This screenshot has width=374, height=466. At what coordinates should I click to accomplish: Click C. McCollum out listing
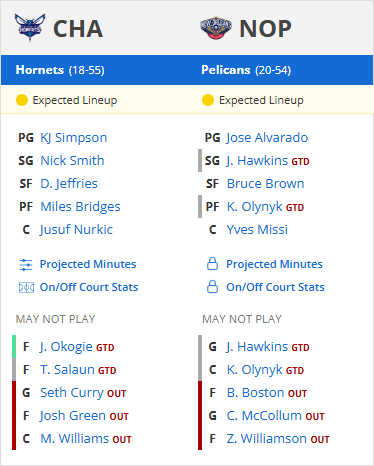point(275,416)
